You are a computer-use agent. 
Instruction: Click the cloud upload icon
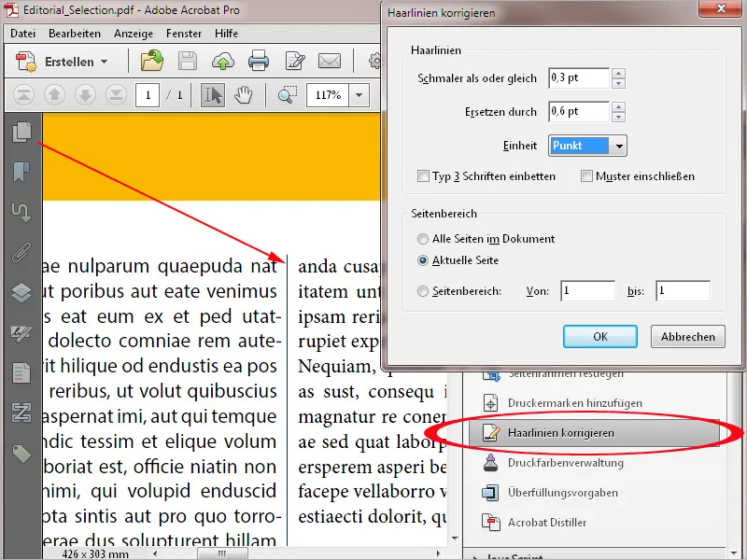tap(223, 62)
